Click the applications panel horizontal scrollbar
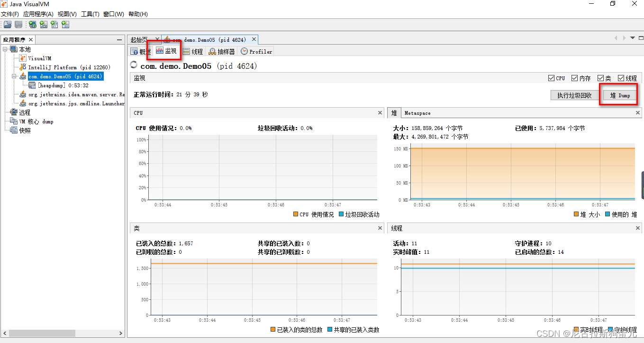Viewport: 644px width, 343px height. pyautogui.click(x=62, y=334)
